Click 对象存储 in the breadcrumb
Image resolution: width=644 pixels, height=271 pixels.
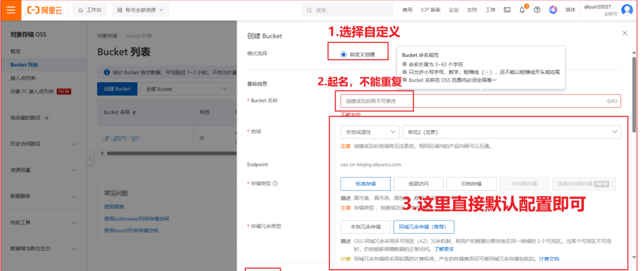[107, 36]
